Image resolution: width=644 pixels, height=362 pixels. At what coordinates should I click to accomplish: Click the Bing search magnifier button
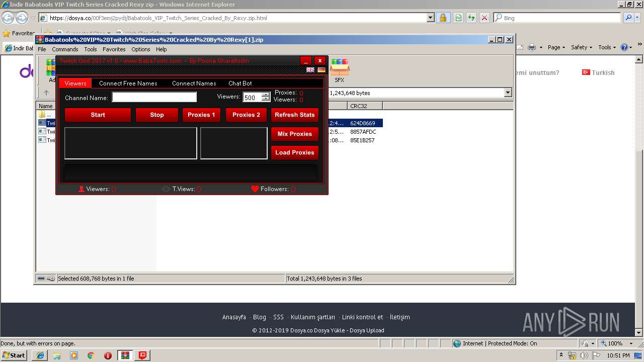pyautogui.click(x=629, y=18)
